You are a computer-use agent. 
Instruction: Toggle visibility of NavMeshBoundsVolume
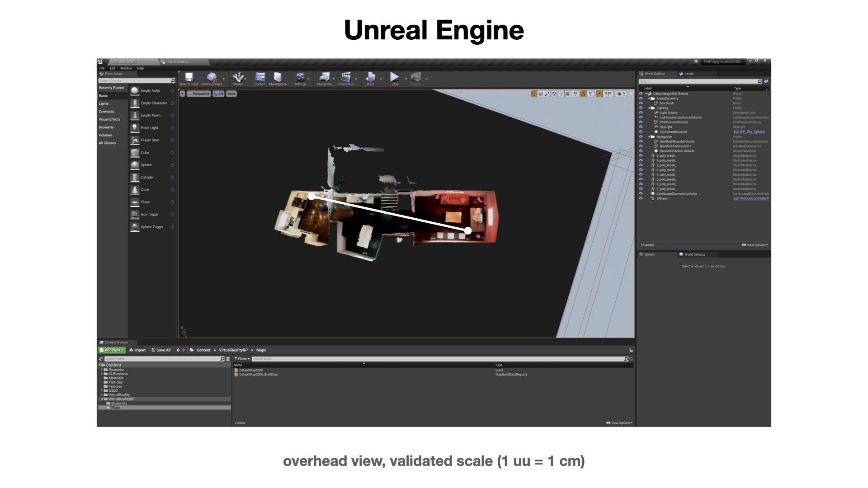tap(641, 141)
